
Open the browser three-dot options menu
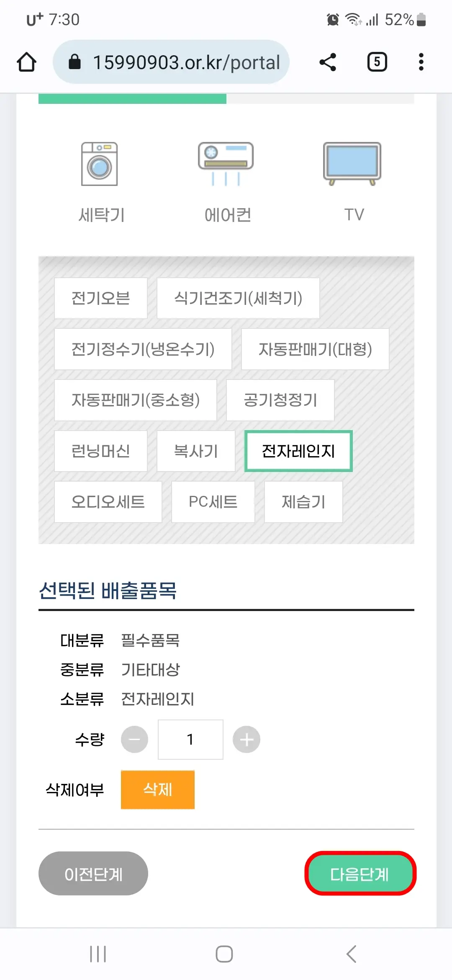click(421, 62)
